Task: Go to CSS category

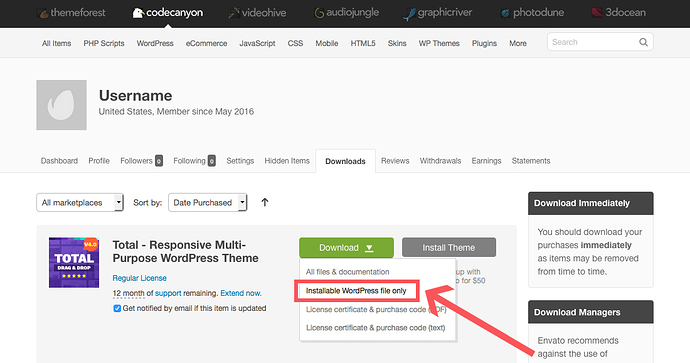Action: (295, 43)
